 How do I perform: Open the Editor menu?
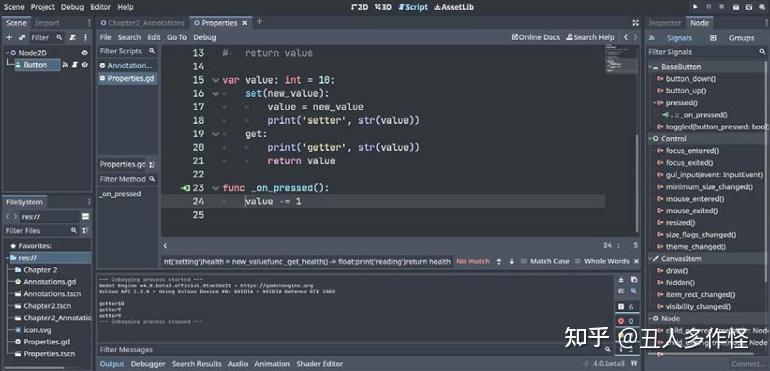pos(100,7)
